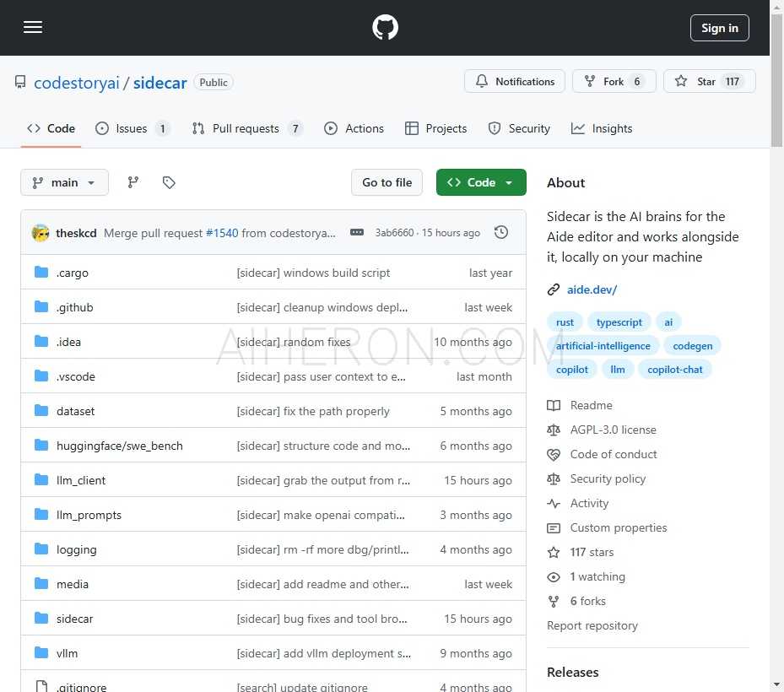
Task: Open the sidecar repository name link
Action: pos(160,83)
